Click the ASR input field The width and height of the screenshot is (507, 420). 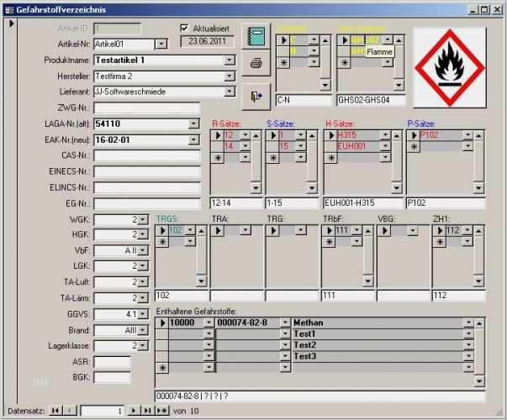[112, 361]
